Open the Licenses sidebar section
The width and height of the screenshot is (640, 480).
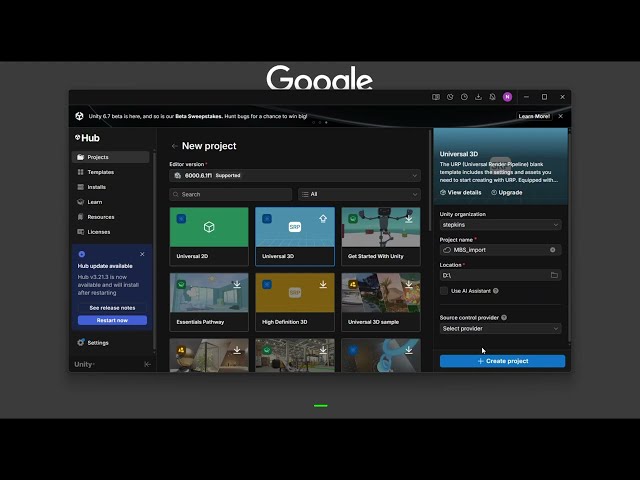tap(111, 232)
